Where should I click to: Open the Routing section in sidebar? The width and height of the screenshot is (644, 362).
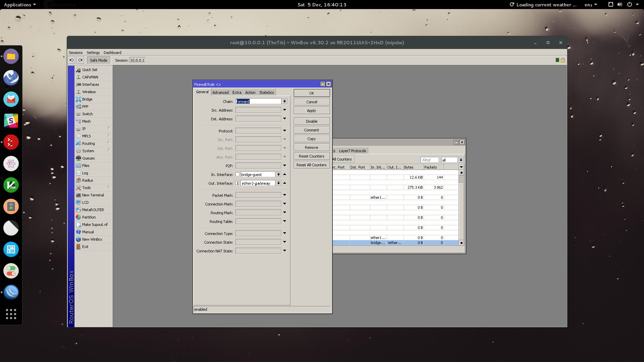tap(88, 143)
